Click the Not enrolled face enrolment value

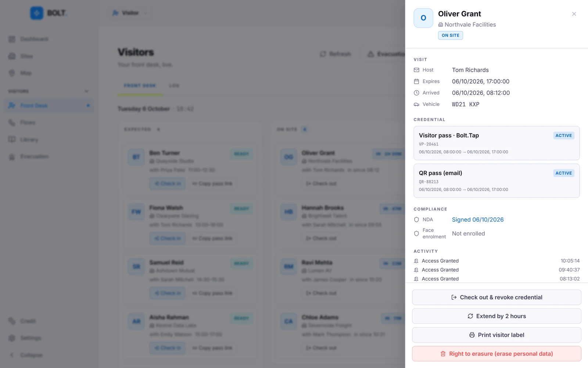pos(469,234)
